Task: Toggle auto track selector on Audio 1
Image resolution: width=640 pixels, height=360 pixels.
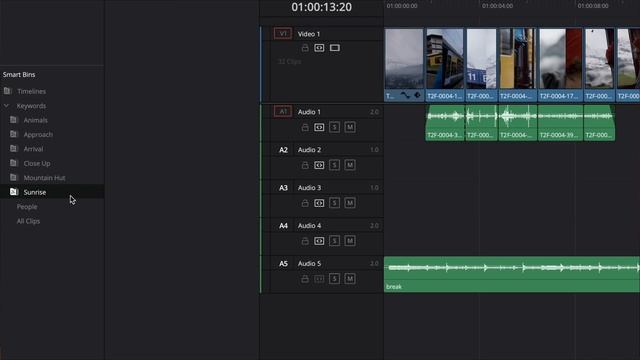Action: coord(319,127)
